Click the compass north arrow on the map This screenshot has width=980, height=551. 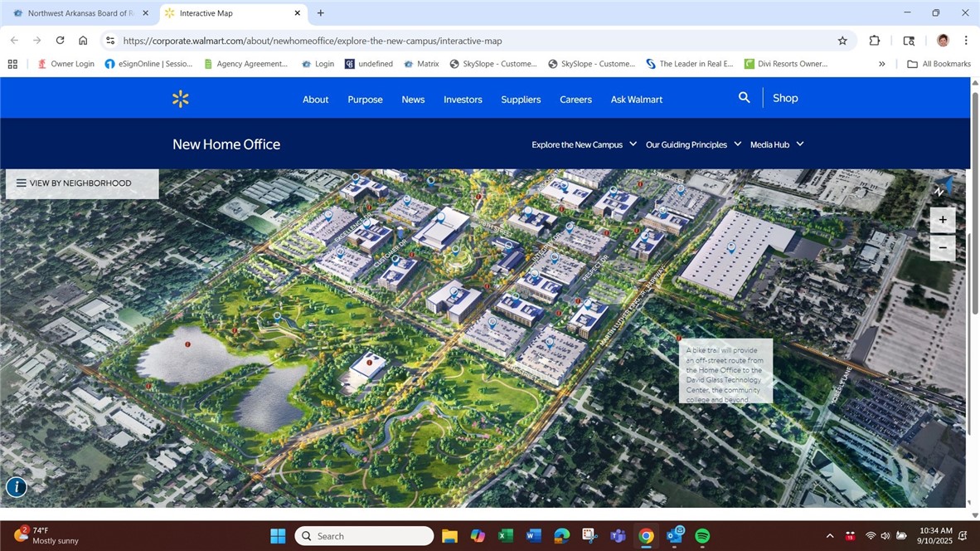(x=940, y=190)
